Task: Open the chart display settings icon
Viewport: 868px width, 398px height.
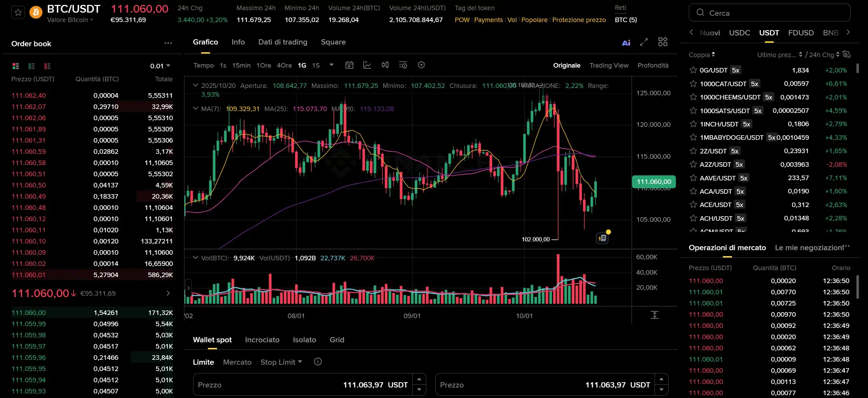Action: click(x=421, y=65)
